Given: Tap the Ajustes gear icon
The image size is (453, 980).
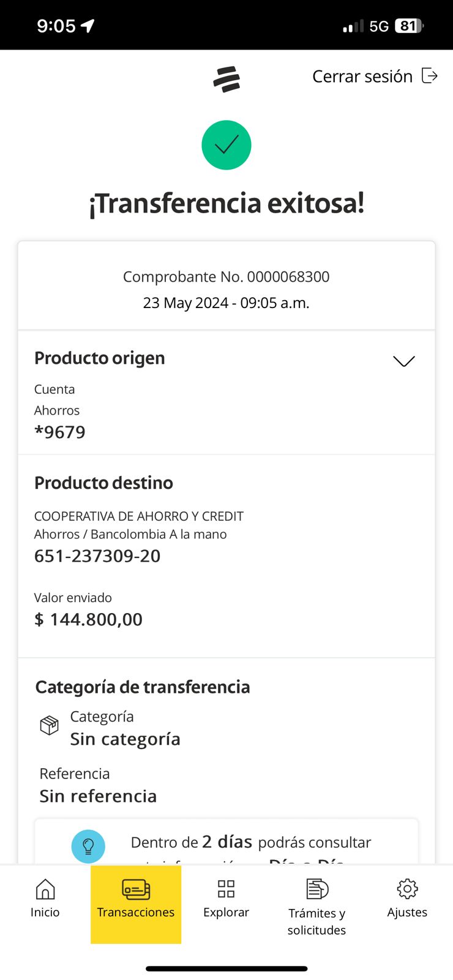Looking at the screenshot, I should [407, 889].
